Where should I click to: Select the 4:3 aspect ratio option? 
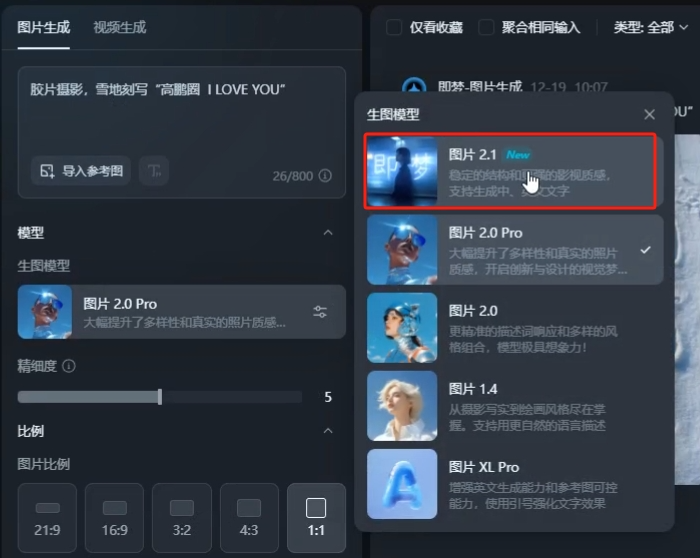(249, 518)
